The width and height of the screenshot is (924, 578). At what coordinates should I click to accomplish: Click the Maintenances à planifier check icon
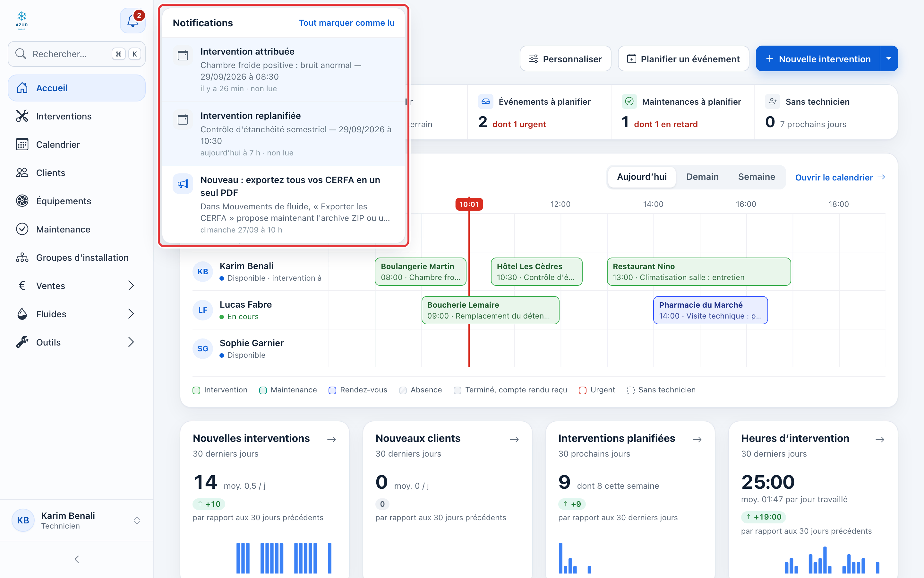(629, 102)
